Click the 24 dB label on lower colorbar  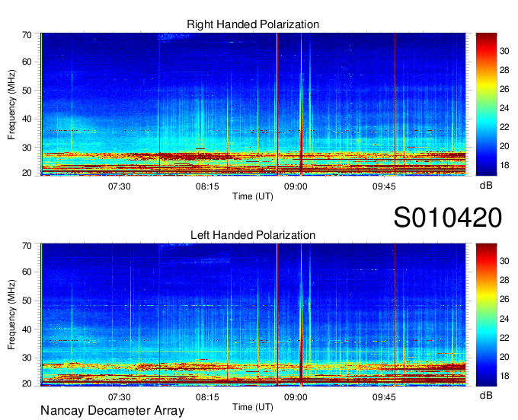504,319
